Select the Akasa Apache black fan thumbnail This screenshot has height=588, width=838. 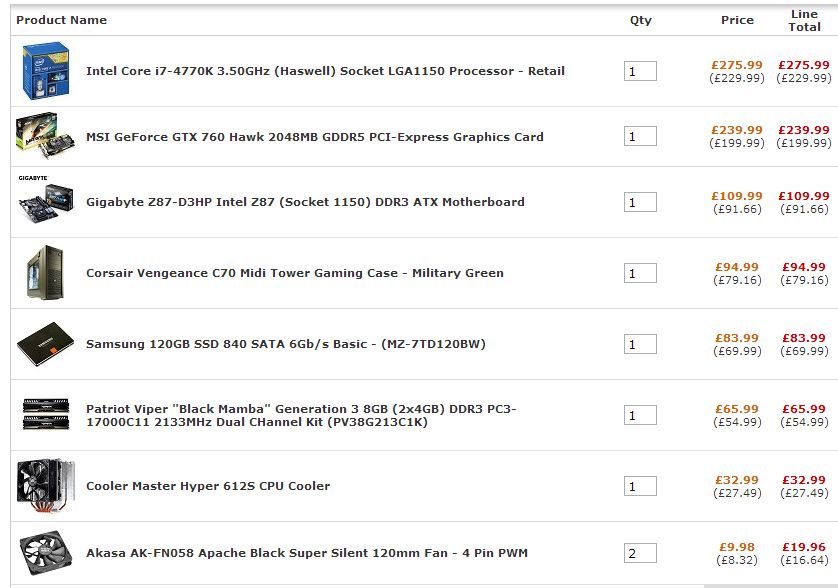45,553
